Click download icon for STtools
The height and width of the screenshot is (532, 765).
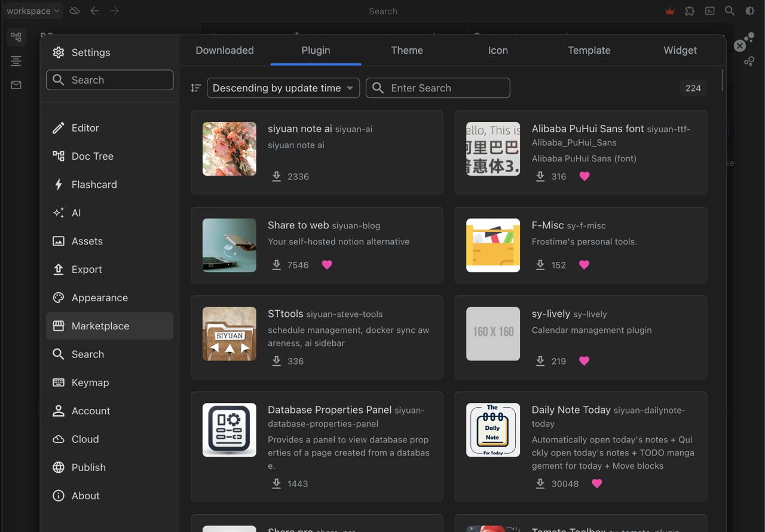(276, 361)
